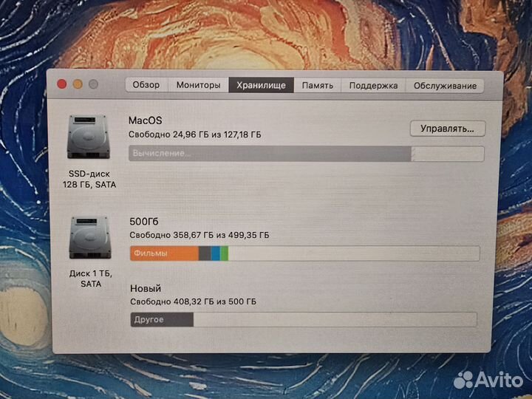The width and height of the screenshot is (532, 399).
Task: Click the gray disabled zoom button
Action: 93,83
